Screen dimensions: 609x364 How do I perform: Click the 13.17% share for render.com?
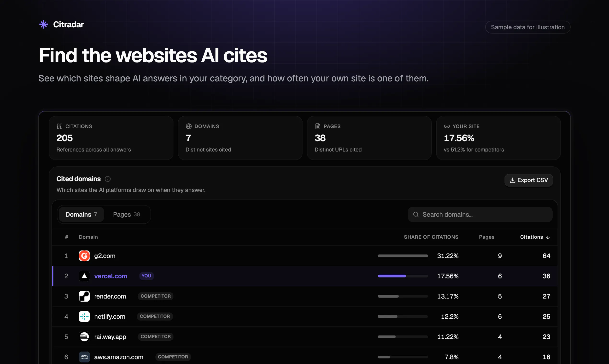coord(448,296)
